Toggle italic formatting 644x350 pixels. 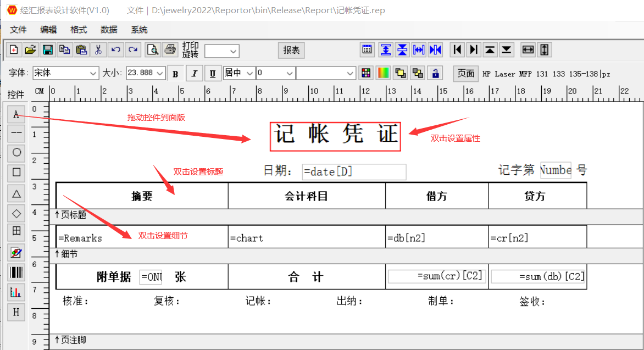(194, 74)
